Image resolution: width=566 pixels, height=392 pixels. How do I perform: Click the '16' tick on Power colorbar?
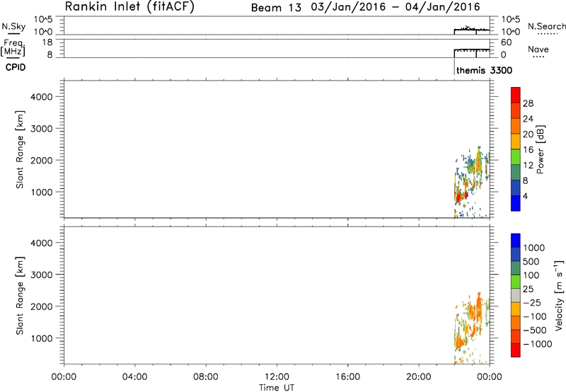[528, 150]
